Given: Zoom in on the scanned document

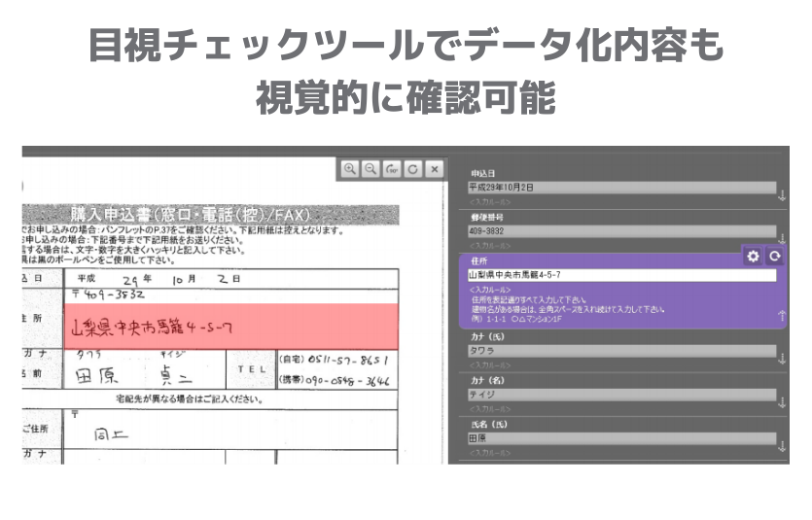Looking at the screenshot, I should click(349, 168).
